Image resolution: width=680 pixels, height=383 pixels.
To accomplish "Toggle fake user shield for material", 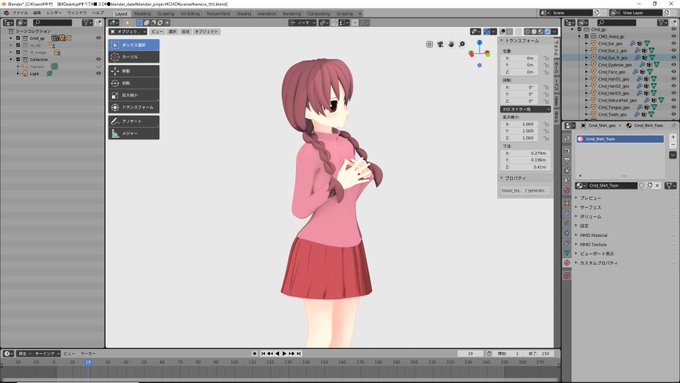I will tap(642, 186).
